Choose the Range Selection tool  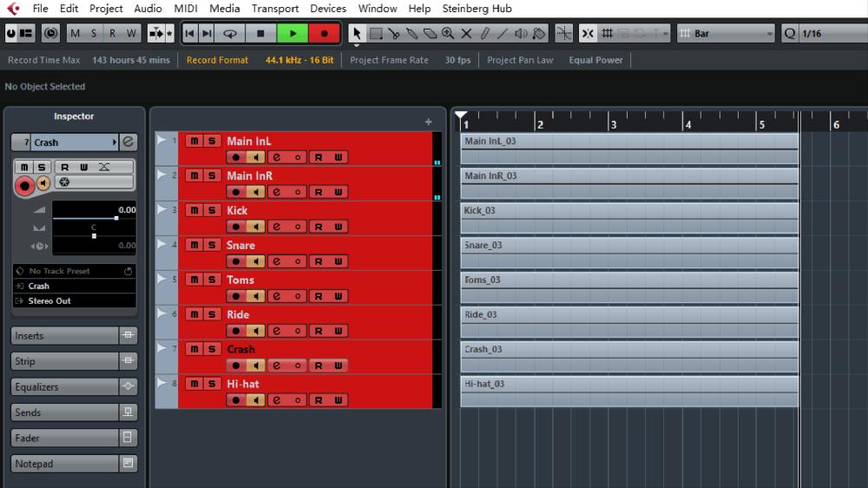click(376, 34)
